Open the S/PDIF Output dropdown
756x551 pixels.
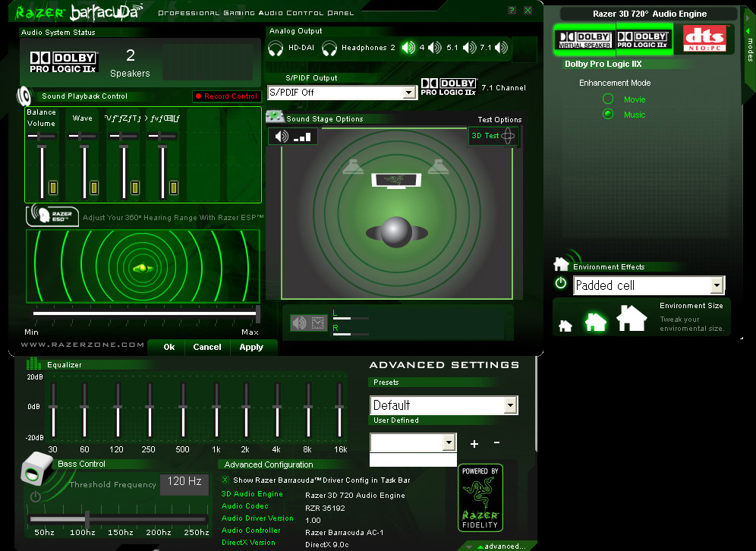pos(409,93)
